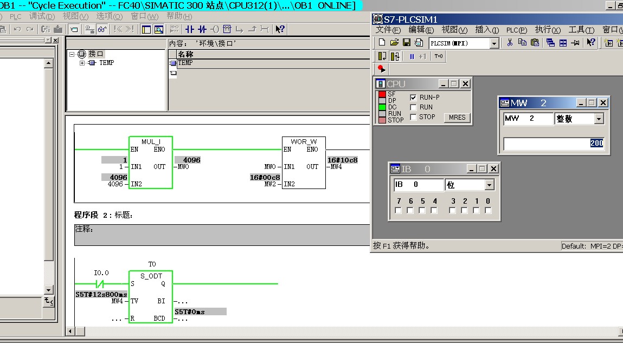Click the IB 0 address input field
This screenshot has width=623, height=364.
click(x=419, y=185)
